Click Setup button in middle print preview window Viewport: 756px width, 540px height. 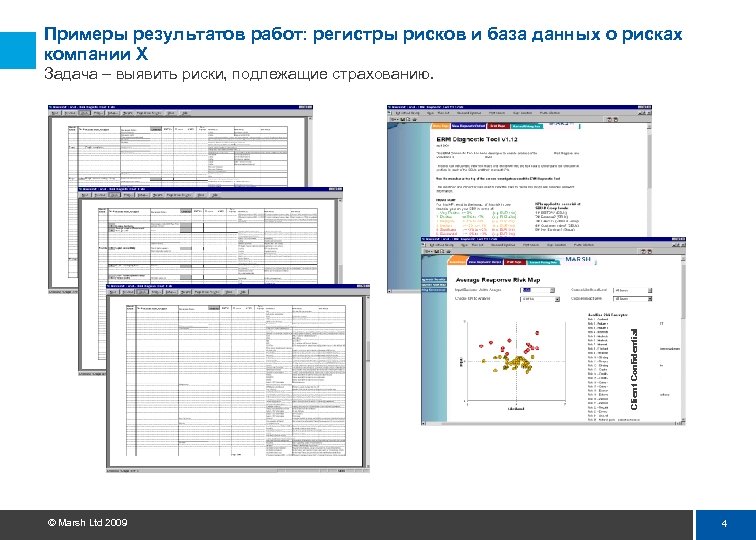pos(142,195)
